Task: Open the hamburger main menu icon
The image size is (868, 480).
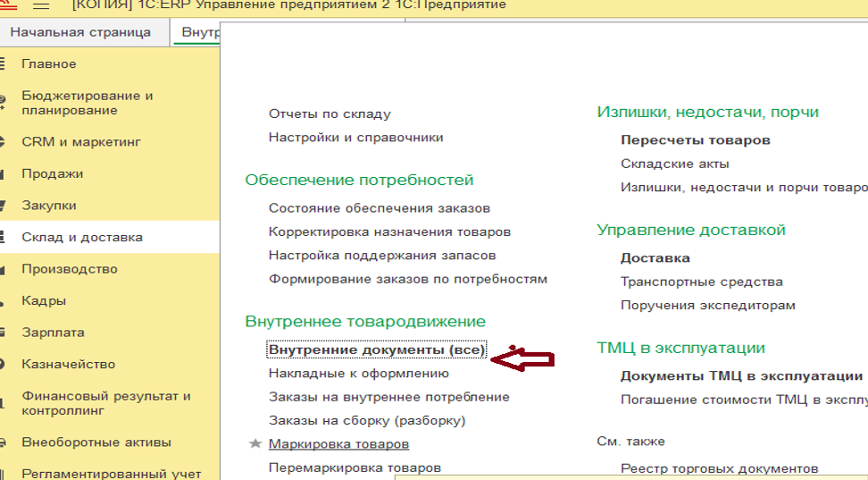Action: coord(41,5)
